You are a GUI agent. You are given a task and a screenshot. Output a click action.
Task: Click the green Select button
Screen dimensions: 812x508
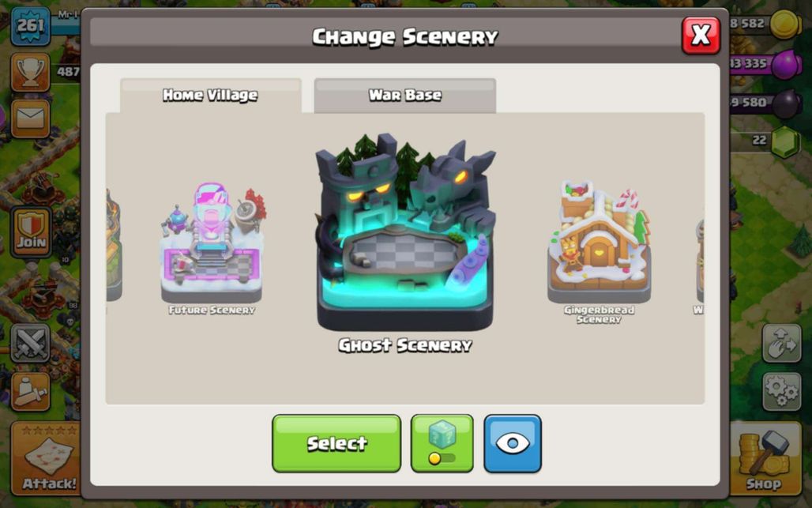[x=336, y=443]
